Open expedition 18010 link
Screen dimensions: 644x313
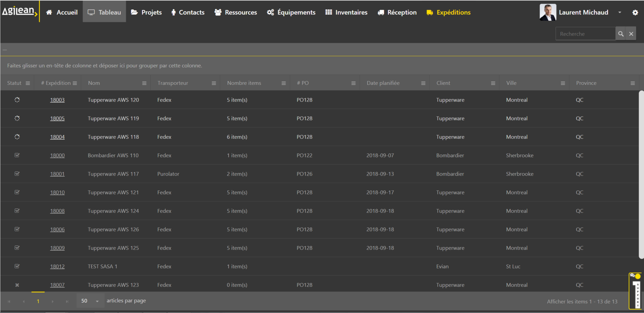[x=57, y=192]
